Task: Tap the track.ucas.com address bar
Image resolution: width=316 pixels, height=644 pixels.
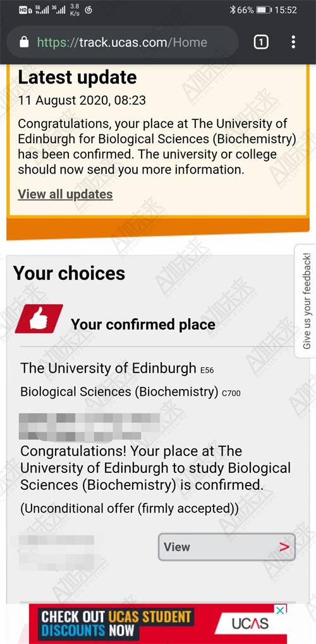Action: click(x=123, y=42)
